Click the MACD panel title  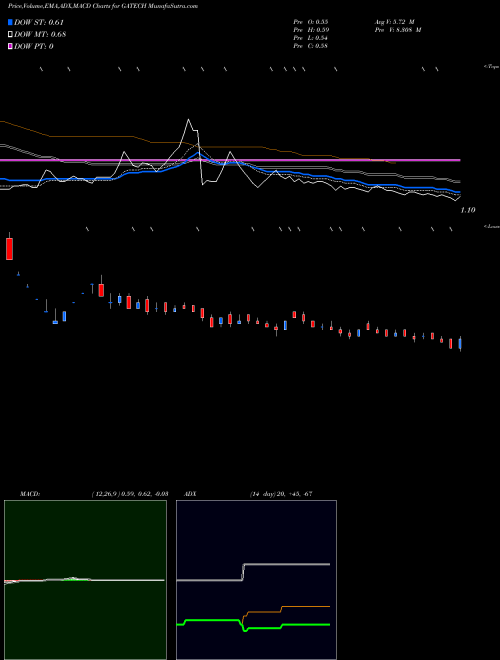point(29,493)
